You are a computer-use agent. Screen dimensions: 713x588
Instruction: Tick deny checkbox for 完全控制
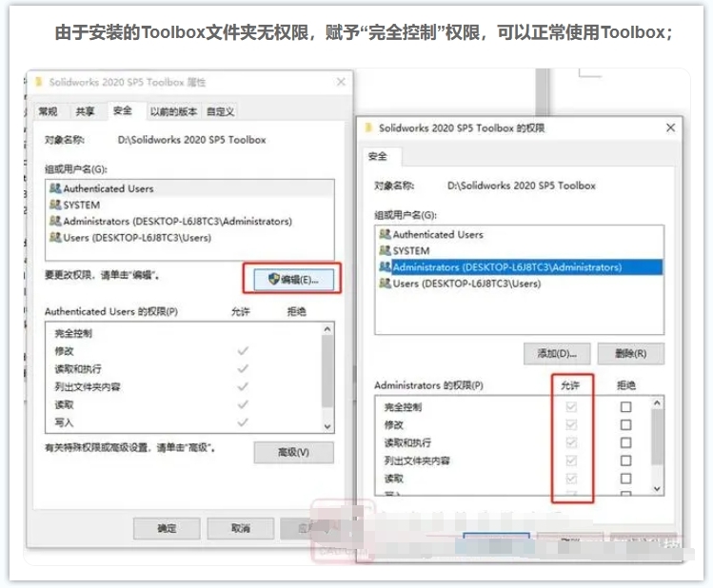pyautogui.click(x=625, y=407)
